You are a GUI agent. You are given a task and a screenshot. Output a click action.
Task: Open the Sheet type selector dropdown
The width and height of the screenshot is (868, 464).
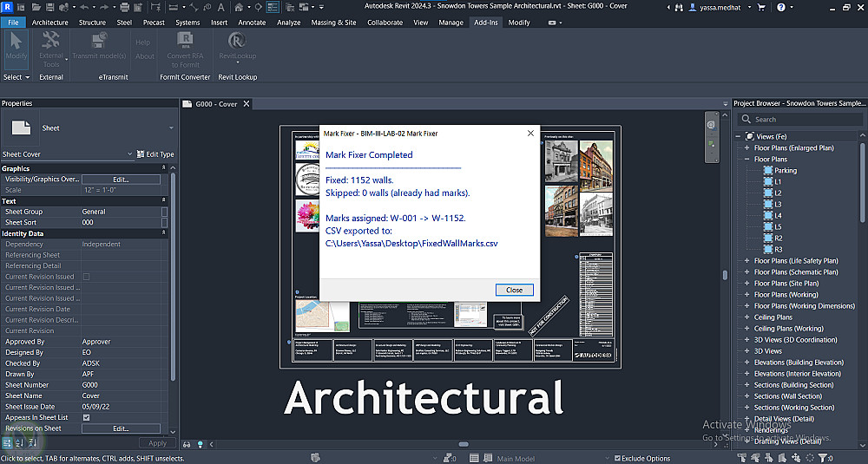coord(171,127)
